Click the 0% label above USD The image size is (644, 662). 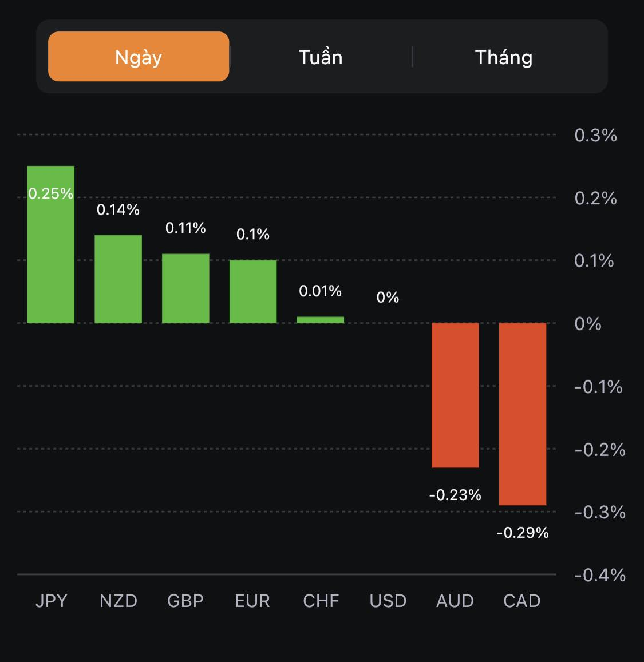[x=388, y=297]
